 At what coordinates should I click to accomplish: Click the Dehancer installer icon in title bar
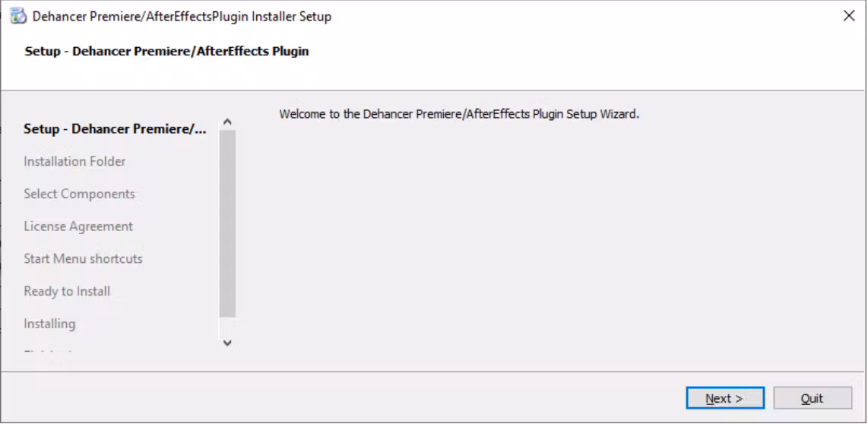(18, 16)
